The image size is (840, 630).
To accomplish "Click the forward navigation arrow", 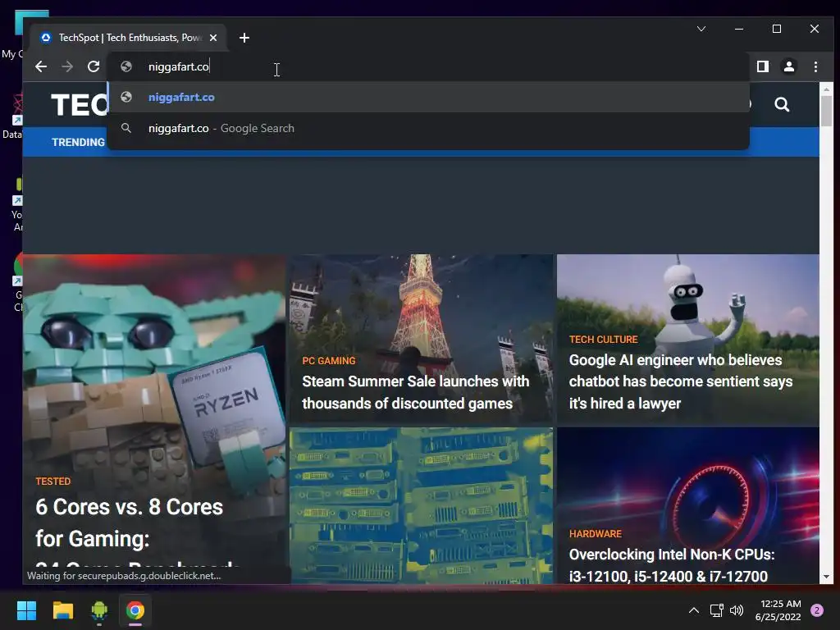I will [67, 66].
